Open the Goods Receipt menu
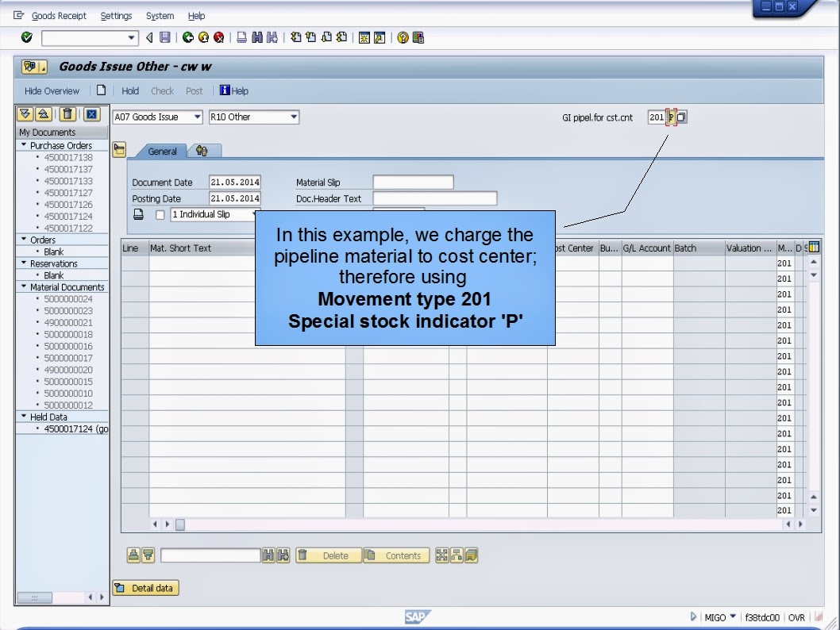 59,16
